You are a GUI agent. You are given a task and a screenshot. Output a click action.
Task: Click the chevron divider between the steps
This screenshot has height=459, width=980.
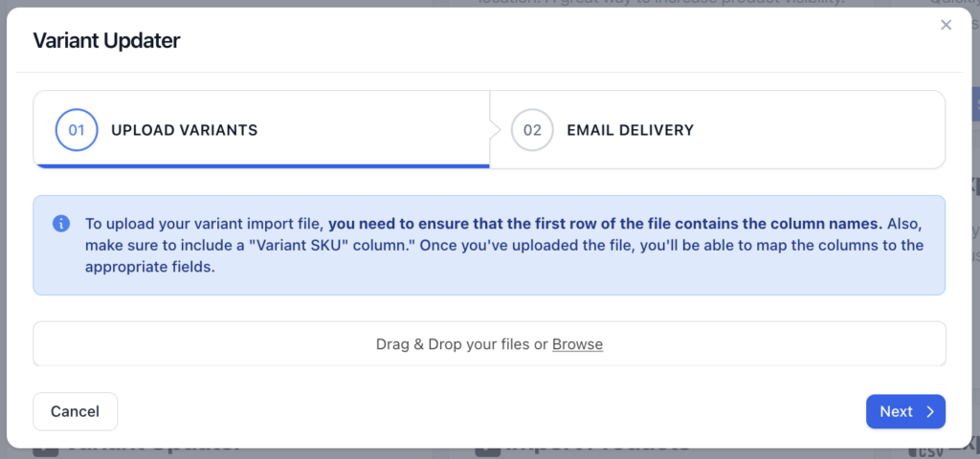coord(494,130)
